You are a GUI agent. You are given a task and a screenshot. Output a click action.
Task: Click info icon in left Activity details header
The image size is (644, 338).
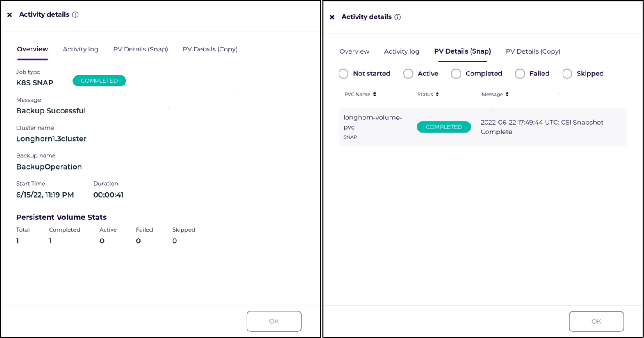point(75,15)
